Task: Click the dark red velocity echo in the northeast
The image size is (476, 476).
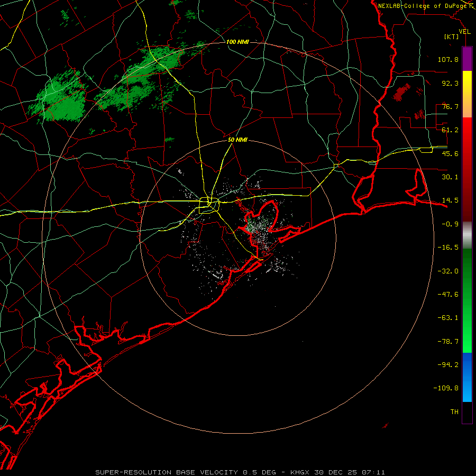Action: click(401, 93)
